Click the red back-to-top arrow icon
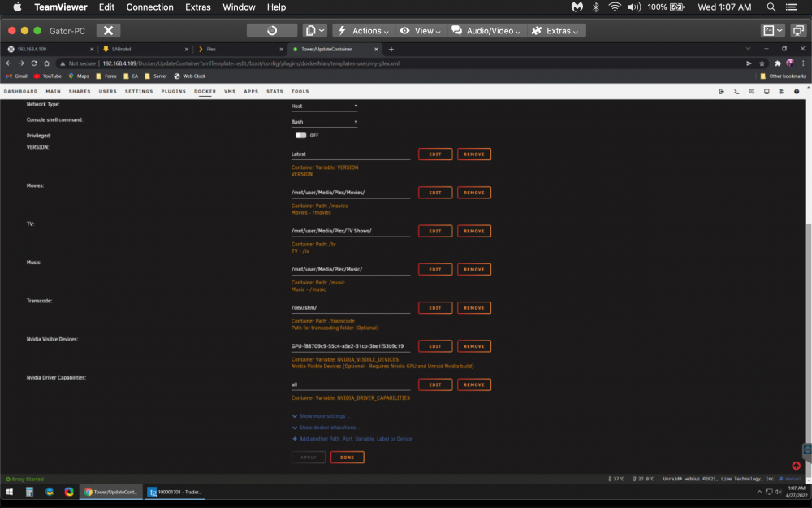 796,466
